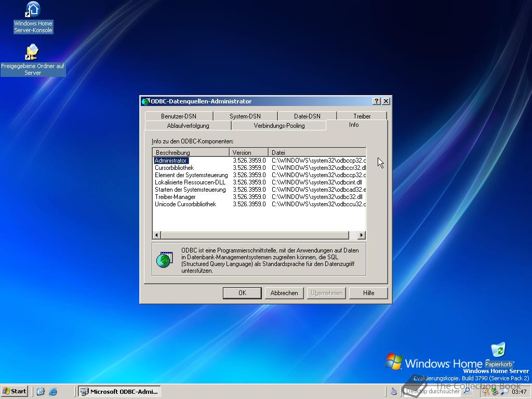Click the ODBC description text below the list

pyautogui.click(x=270, y=260)
